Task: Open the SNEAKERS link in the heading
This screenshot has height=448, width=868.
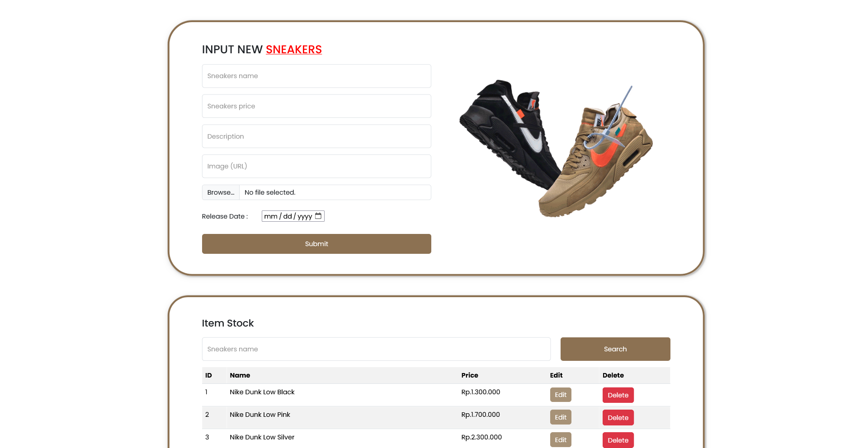Action: coord(293,50)
